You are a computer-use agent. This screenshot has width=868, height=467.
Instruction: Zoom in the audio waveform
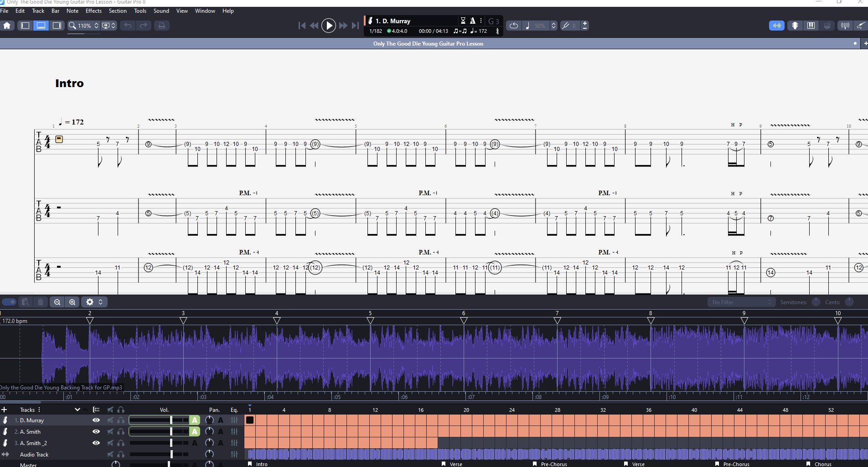pyautogui.click(x=72, y=302)
